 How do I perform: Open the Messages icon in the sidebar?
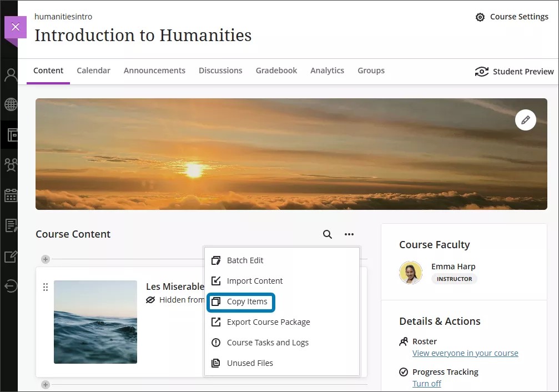10,225
